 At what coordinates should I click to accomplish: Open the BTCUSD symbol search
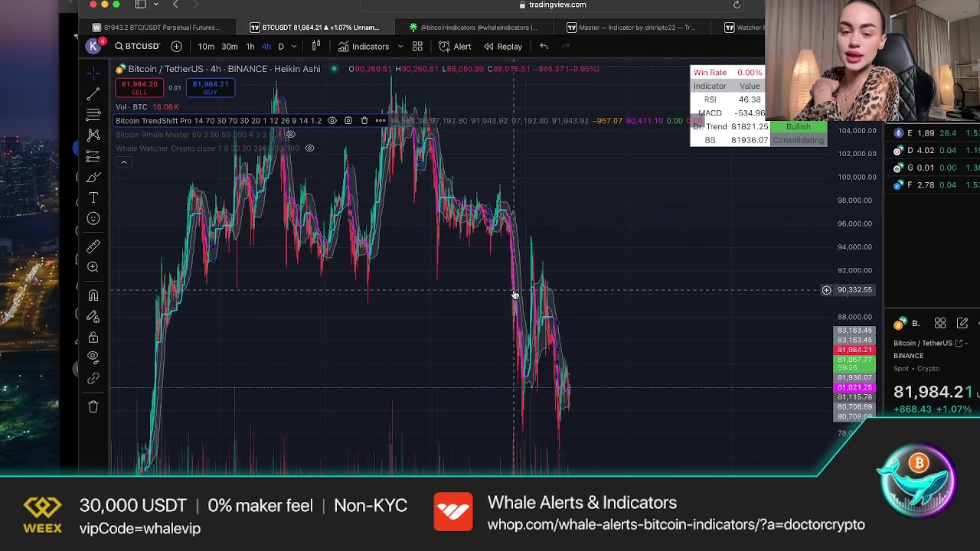coord(137,47)
